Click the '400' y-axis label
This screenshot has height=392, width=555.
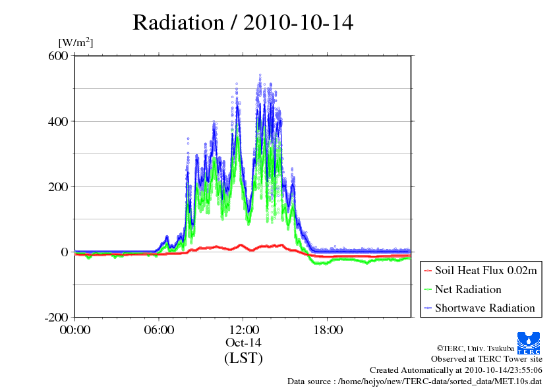point(58,122)
